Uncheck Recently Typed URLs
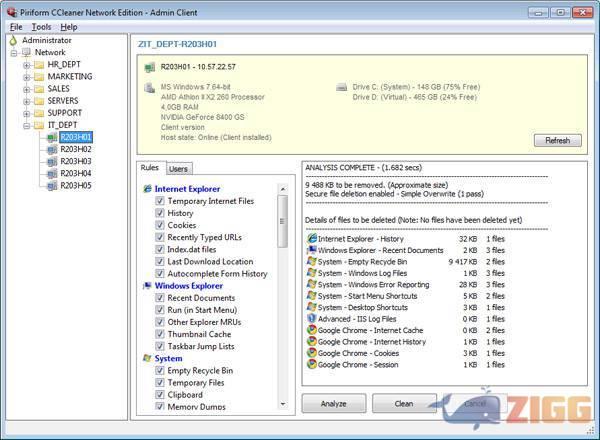600x440 pixels. [160, 237]
